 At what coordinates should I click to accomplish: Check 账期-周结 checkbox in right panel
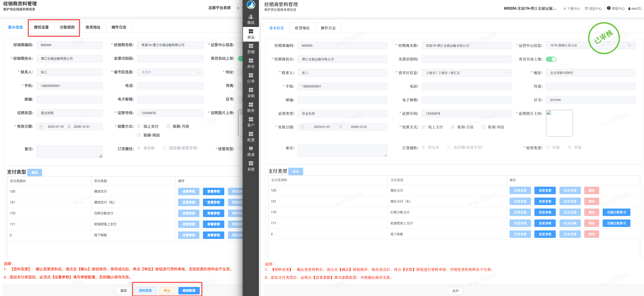tap(483, 127)
